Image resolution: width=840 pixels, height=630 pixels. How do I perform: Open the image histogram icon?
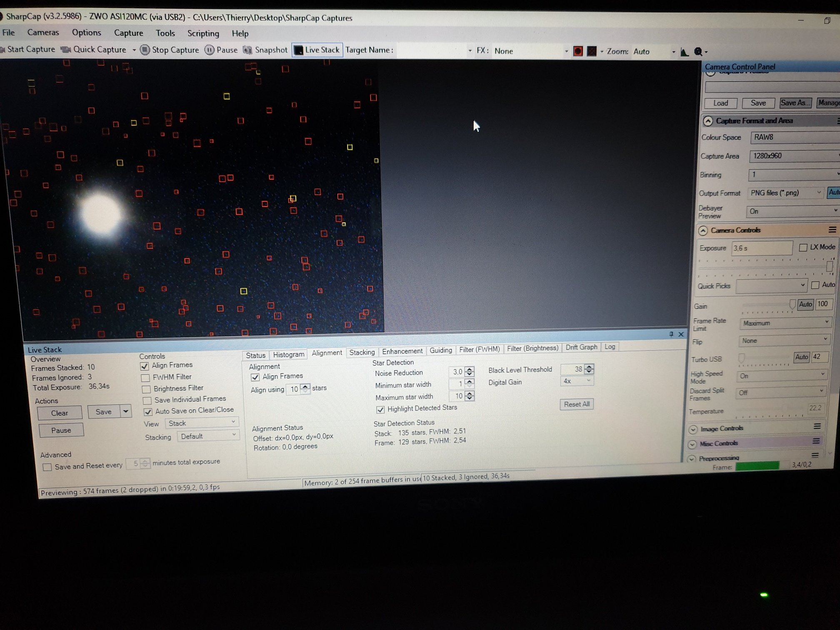coord(684,52)
